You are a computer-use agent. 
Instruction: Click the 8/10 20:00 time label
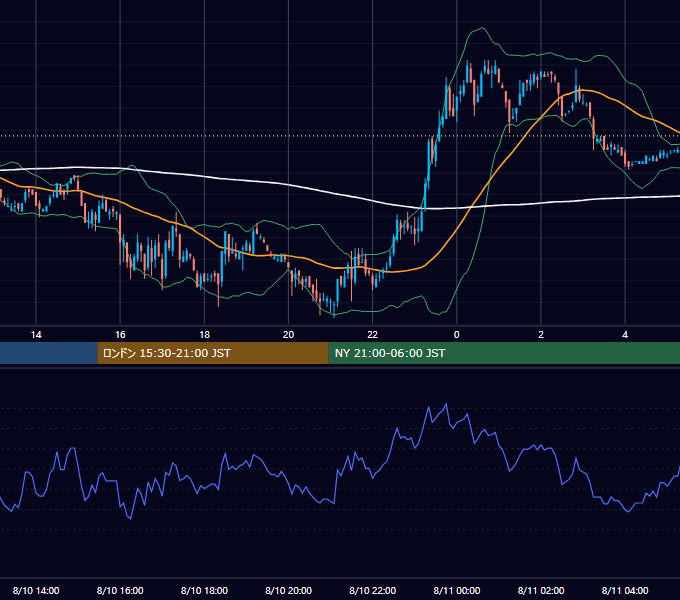click(x=288, y=590)
